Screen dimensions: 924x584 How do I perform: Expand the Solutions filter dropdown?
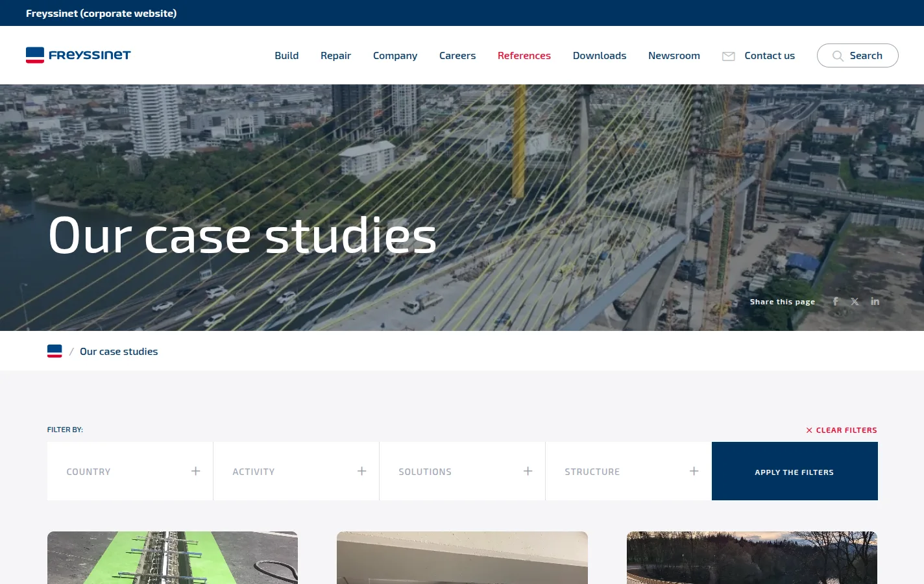click(462, 471)
